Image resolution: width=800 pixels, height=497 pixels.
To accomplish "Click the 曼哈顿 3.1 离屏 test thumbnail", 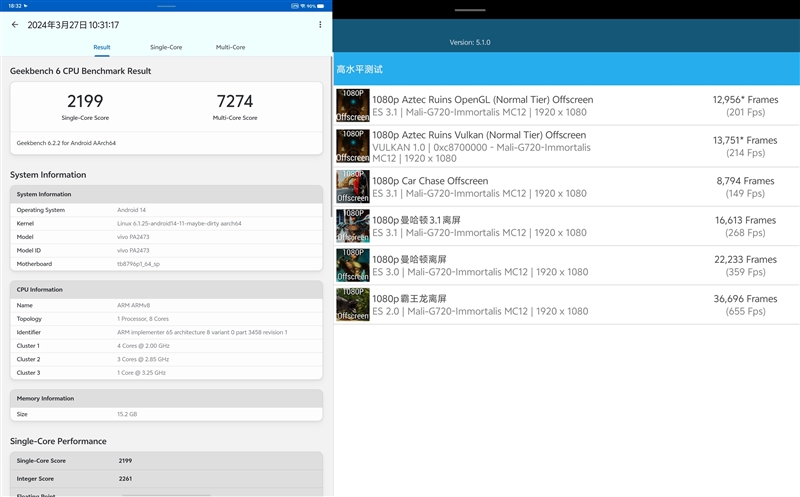I will pos(352,226).
